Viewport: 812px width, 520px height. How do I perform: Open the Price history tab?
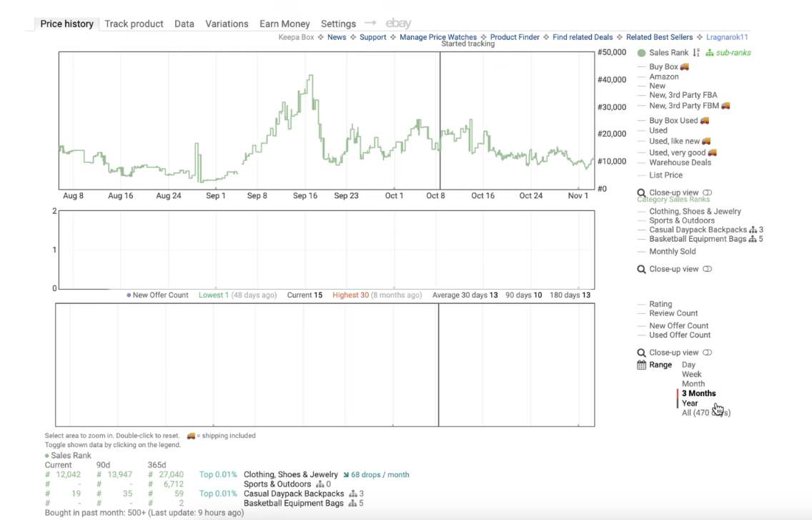(66, 24)
